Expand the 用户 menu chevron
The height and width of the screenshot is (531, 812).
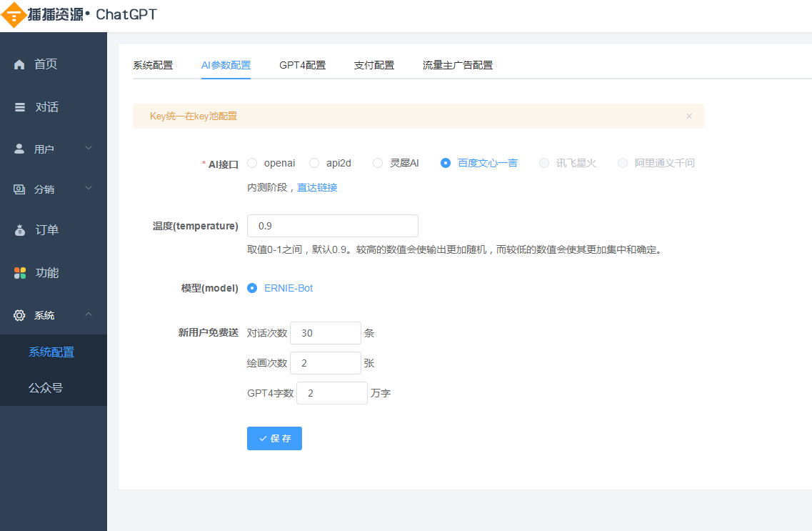click(89, 148)
